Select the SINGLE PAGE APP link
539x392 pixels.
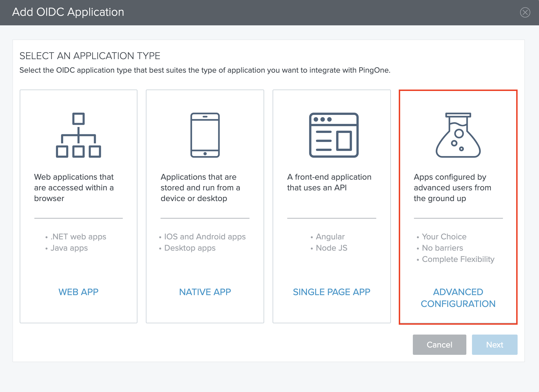(331, 292)
